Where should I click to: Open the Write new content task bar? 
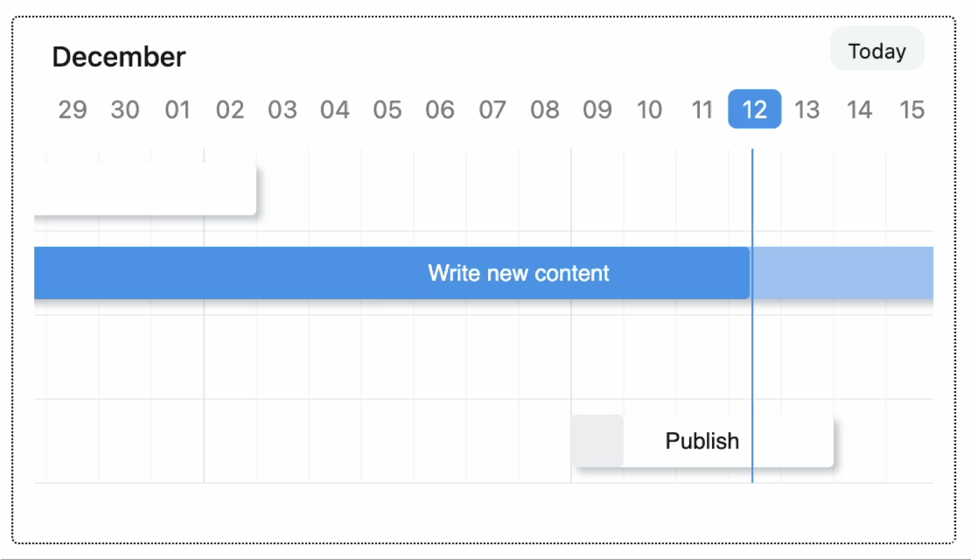[518, 273]
